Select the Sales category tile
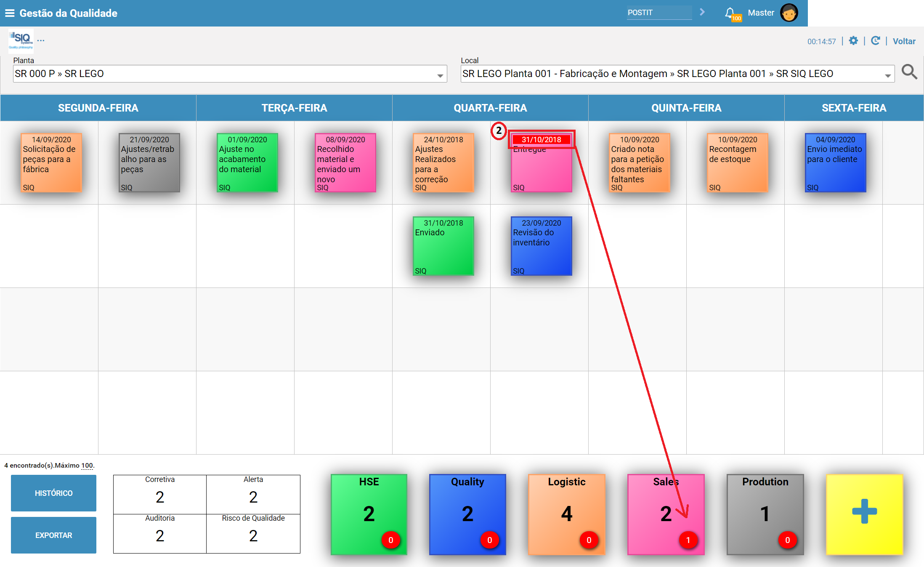924x567 pixels. (x=666, y=514)
